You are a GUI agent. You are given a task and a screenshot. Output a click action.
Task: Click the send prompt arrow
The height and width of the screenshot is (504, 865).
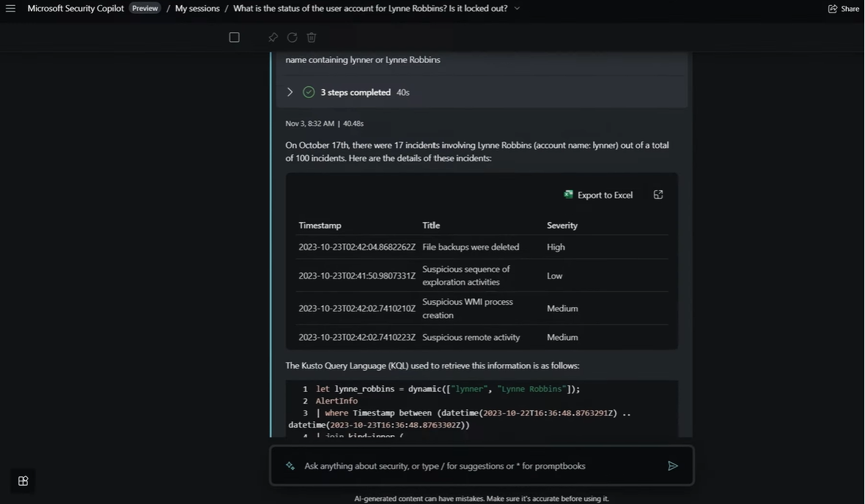click(672, 466)
